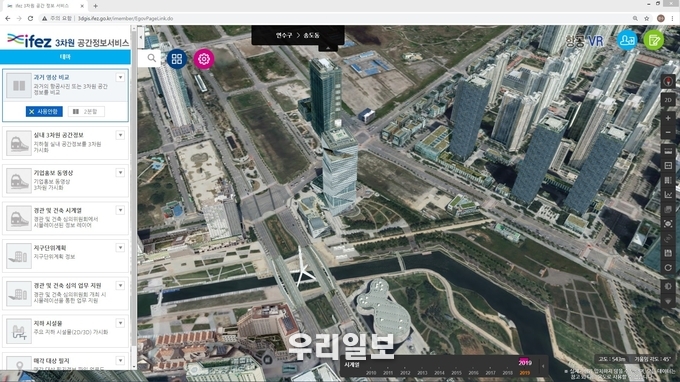Screen dimensions: 680x382
Task: Expand 경관 및 건축 심의 업무 지원 arrow
Action: 120,286
